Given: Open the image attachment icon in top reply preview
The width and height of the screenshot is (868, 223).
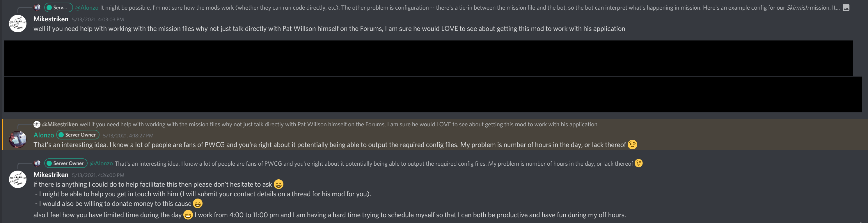Looking at the screenshot, I should tap(846, 8).
